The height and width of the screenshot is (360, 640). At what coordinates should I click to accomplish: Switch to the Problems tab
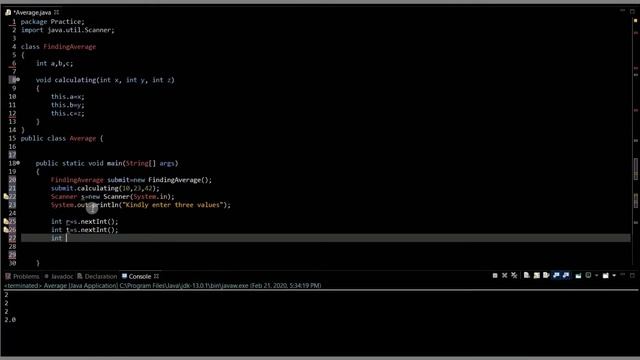[x=22, y=276]
